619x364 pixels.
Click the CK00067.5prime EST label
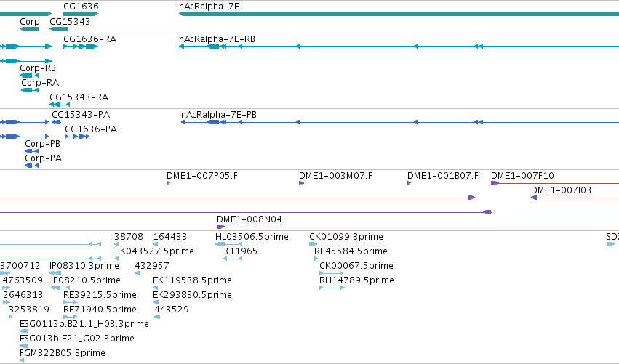tap(356, 266)
